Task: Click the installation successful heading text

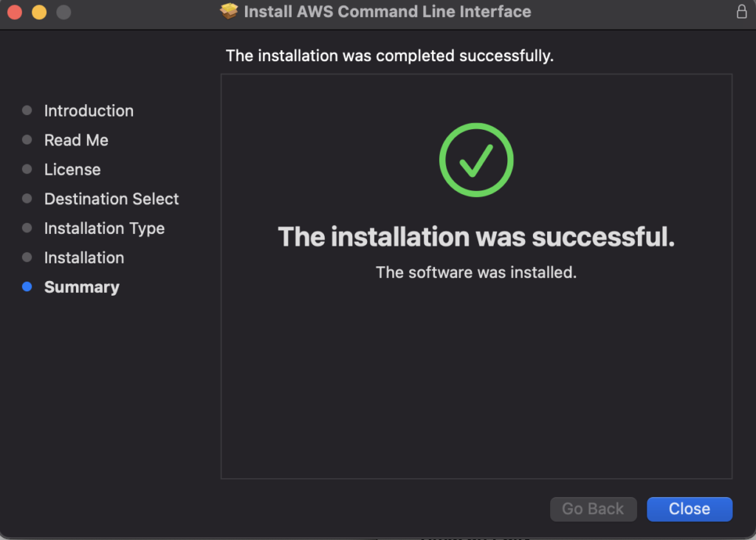Action: coord(475,237)
